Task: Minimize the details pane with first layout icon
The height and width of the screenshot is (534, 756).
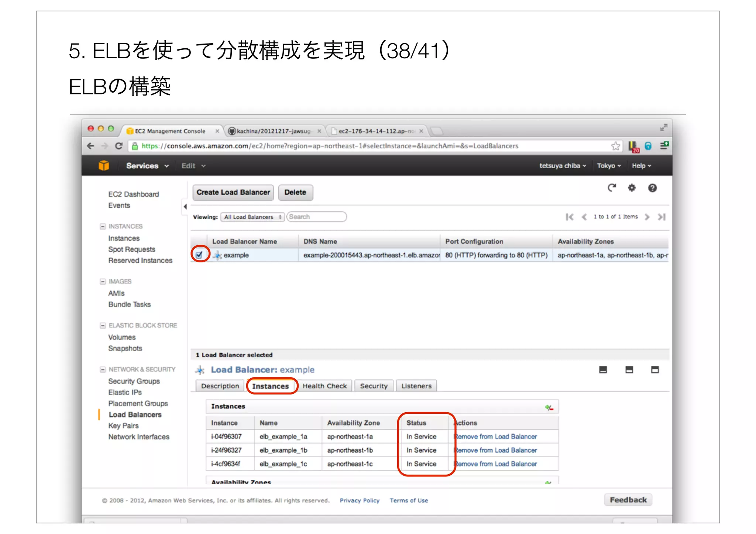Action: click(603, 370)
